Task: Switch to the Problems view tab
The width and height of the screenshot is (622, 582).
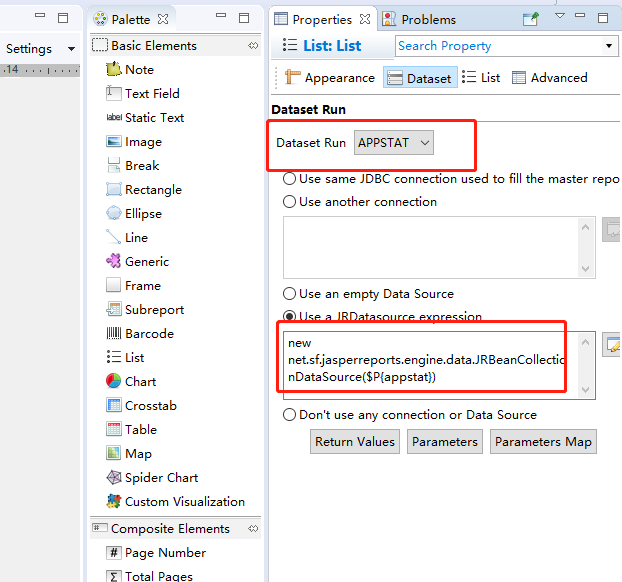Action: [419, 19]
